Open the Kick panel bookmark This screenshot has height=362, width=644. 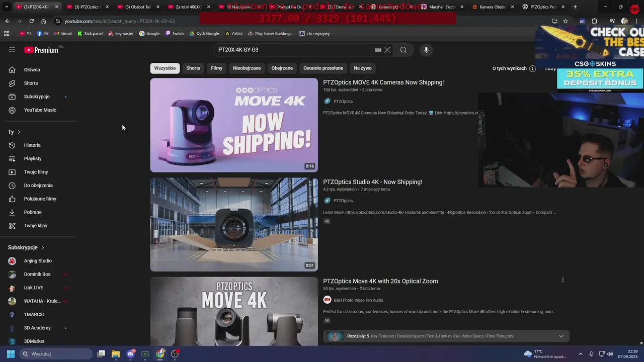[90, 34]
